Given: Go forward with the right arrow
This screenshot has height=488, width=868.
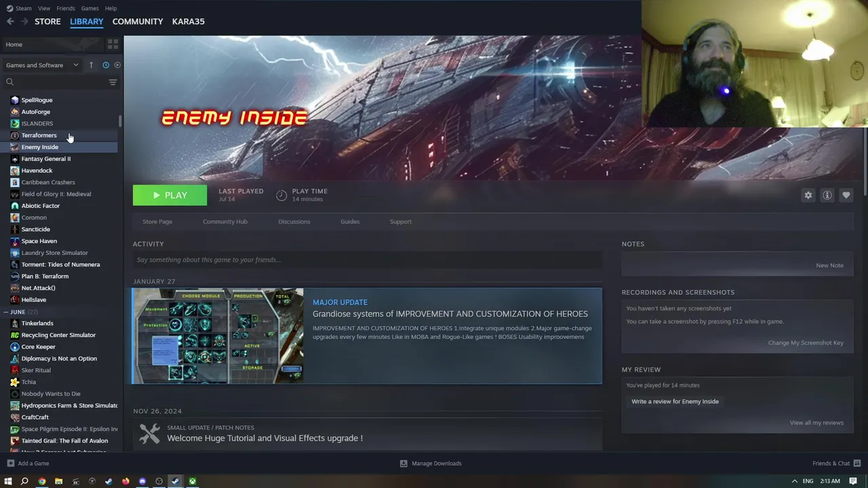Looking at the screenshot, I should click(24, 22).
